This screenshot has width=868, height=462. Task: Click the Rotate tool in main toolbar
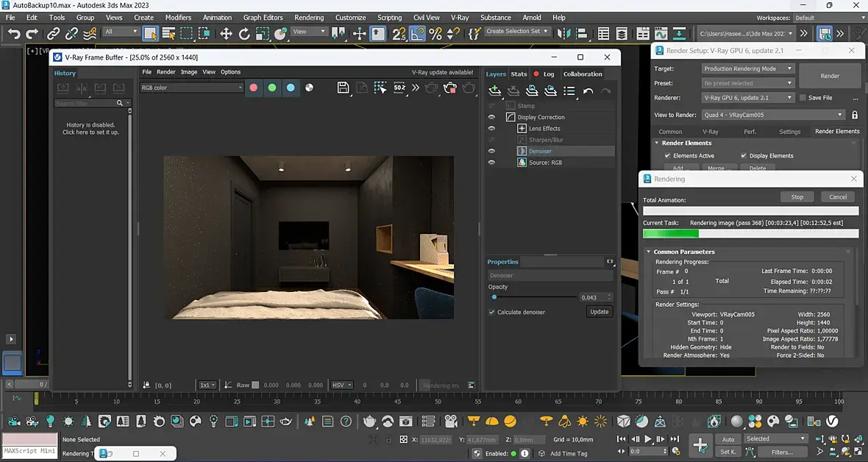244,34
